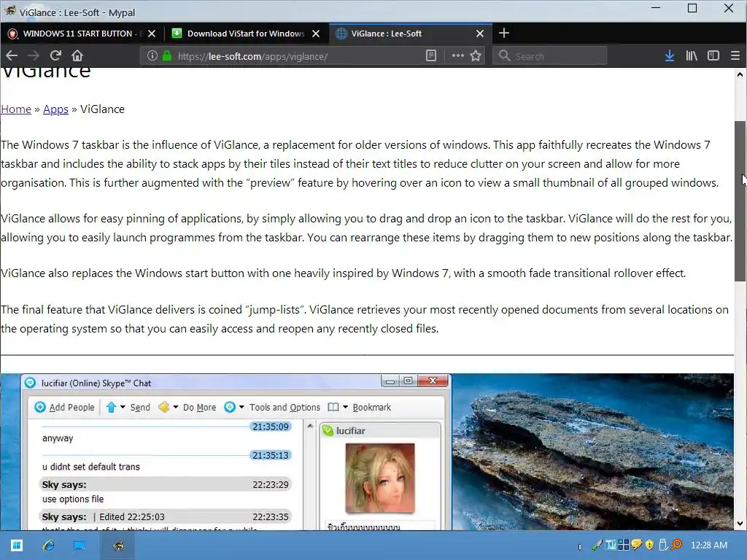This screenshot has height=560, width=747.
Task: Follow the Apps breadcrumb link
Action: tap(55, 109)
